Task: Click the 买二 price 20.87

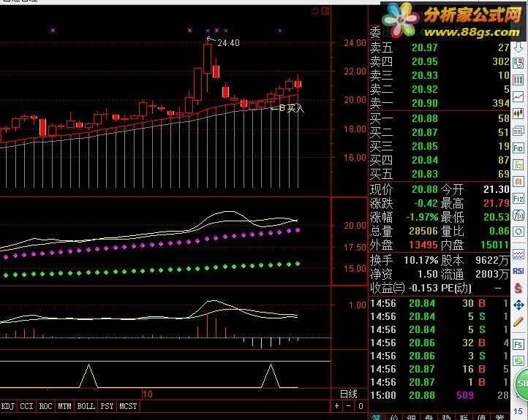Action: point(425,132)
